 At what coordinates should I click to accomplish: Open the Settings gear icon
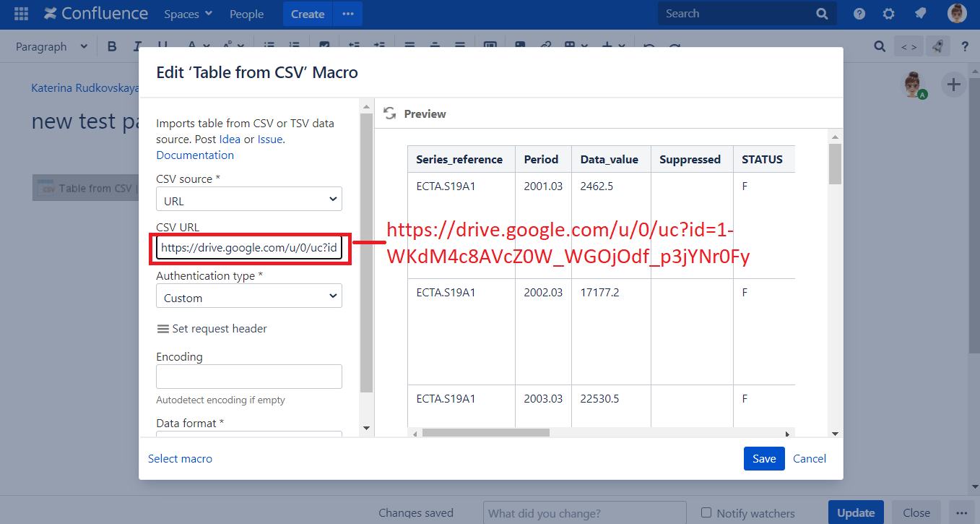coord(889,14)
